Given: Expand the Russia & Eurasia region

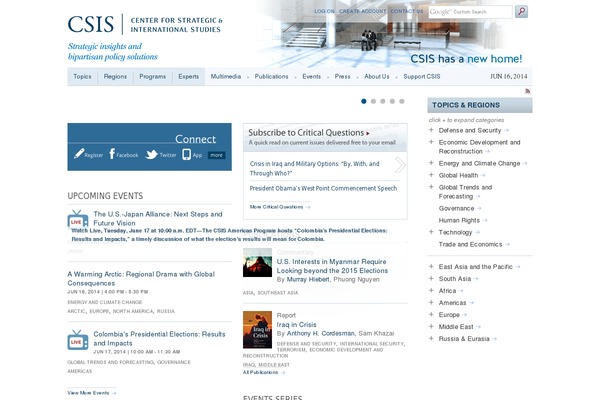Looking at the screenshot, I should [x=431, y=338].
